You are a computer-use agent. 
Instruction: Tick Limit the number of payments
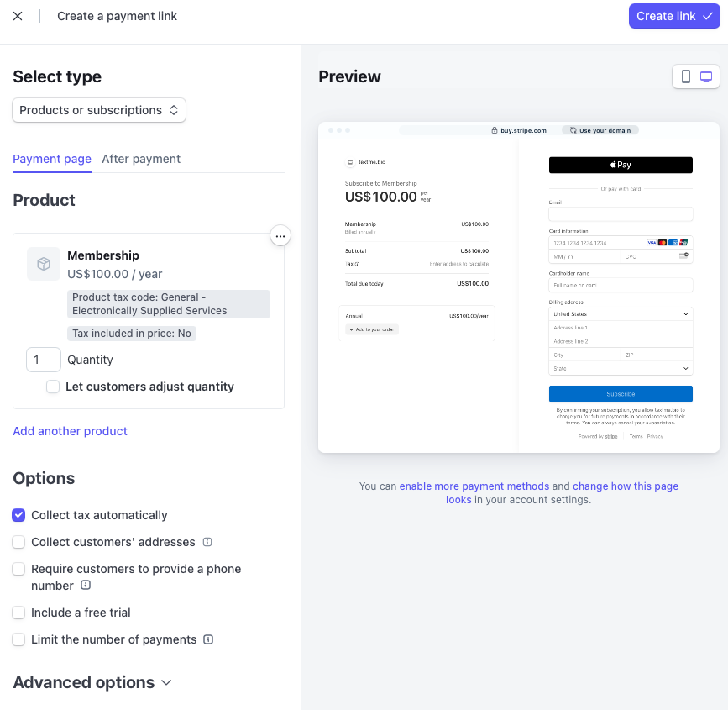[x=18, y=639]
